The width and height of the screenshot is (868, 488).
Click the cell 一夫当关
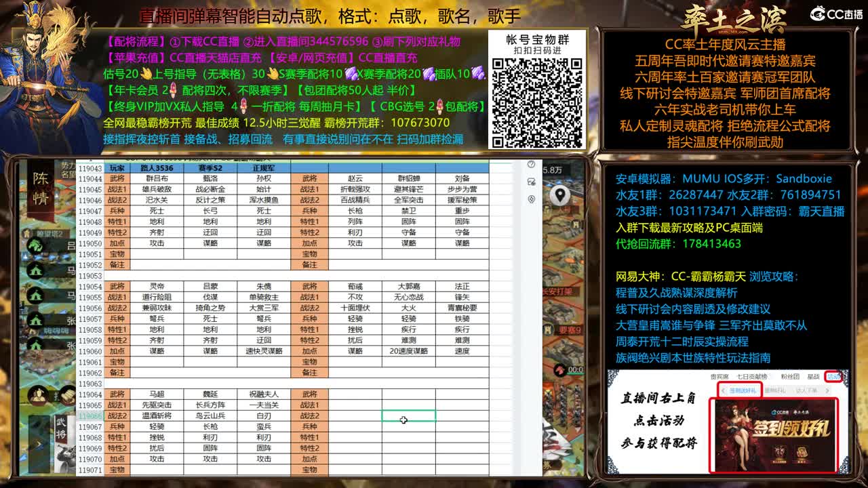coord(264,405)
